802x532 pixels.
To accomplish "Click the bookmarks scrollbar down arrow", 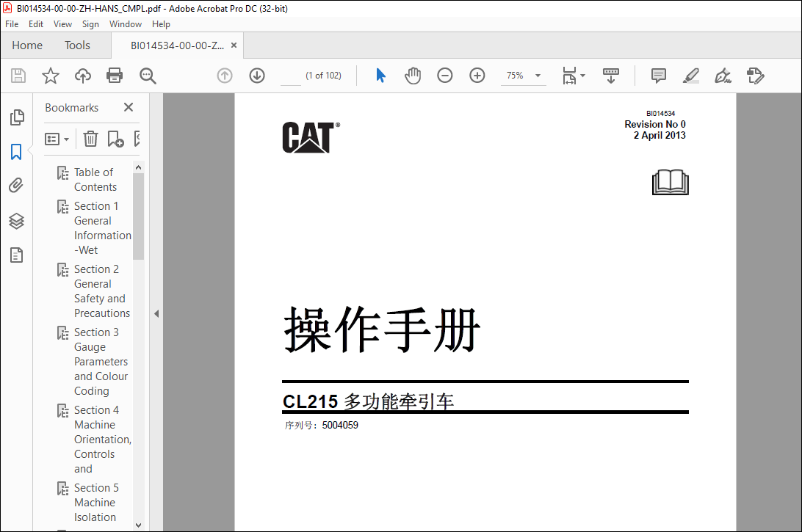I will pos(138,525).
